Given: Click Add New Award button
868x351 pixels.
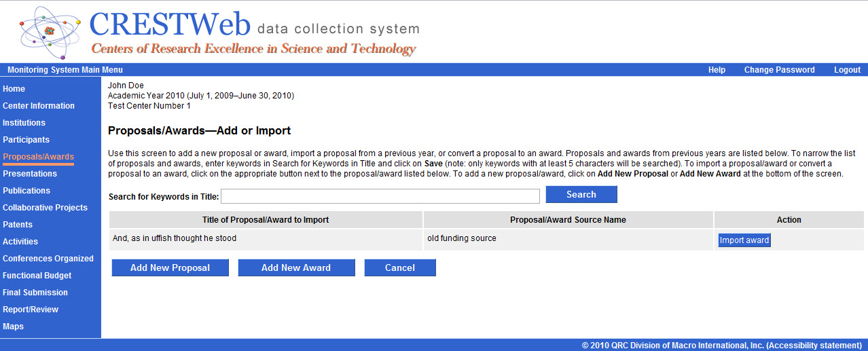Looking at the screenshot, I should 296,267.
